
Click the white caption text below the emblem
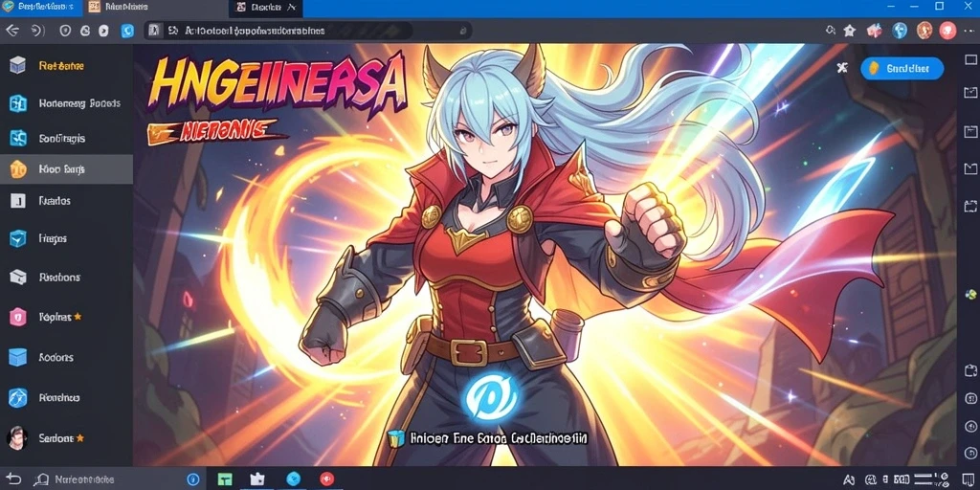(x=499, y=438)
